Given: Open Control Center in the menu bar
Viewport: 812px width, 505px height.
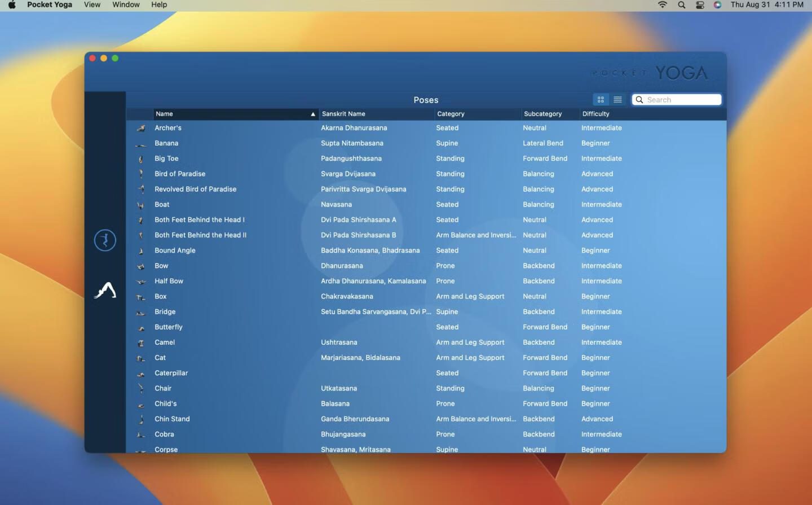Looking at the screenshot, I should [700, 5].
